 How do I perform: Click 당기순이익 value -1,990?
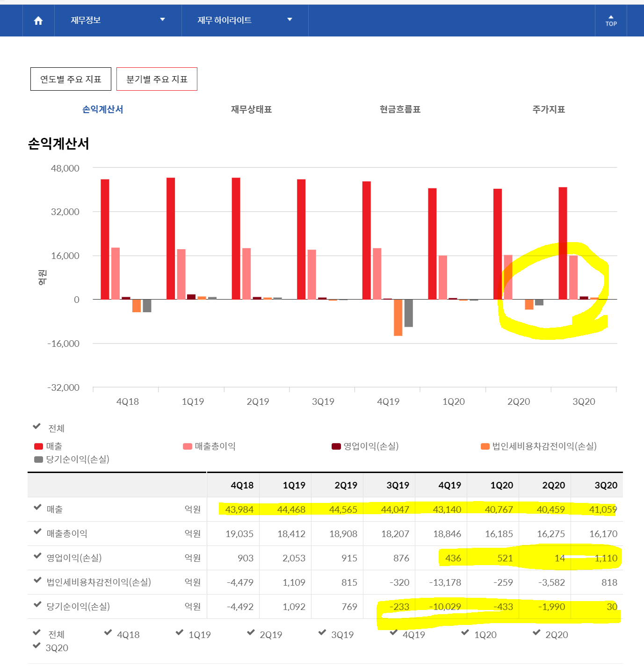[551, 607]
